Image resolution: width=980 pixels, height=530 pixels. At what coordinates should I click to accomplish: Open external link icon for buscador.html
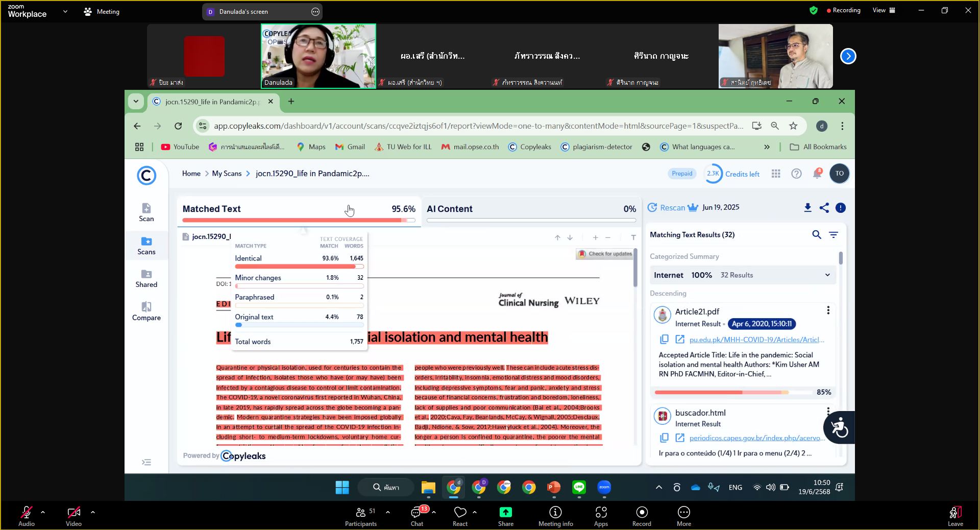coord(680,438)
